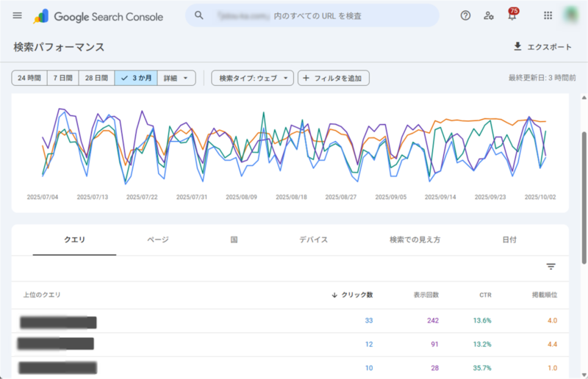The width and height of the screenshot is (588, 379).
Task: Expand the 詳細 date dropdown
Action: (176, 78)
